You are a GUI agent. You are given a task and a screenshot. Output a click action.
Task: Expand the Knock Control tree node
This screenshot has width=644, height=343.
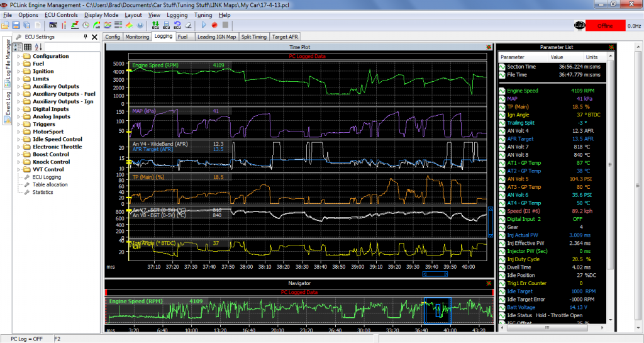pos(19,162)
